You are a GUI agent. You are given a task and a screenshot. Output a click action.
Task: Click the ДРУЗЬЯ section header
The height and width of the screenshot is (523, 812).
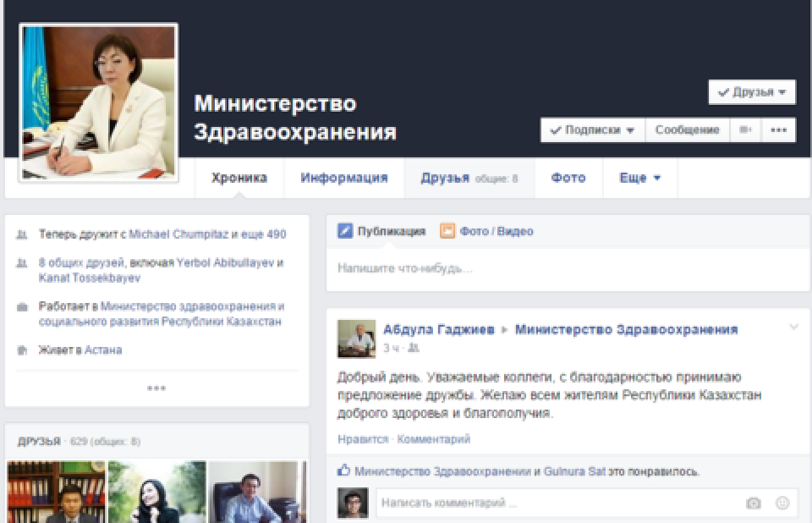pyautogui.click(x=40, y=441)
